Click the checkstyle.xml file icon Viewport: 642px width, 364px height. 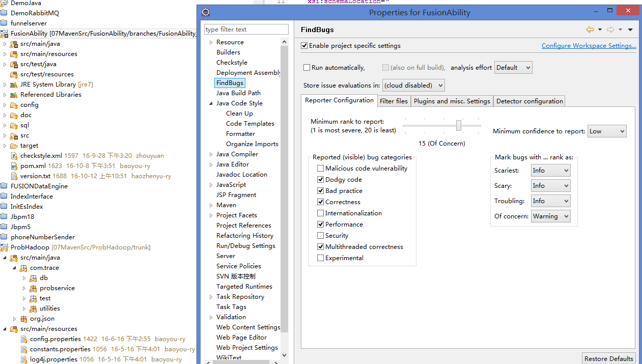pos(14,156)
